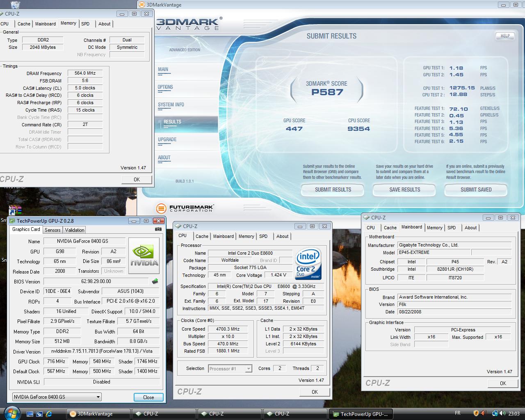Click OK in CPU-Z memory window

pos(137,179)
